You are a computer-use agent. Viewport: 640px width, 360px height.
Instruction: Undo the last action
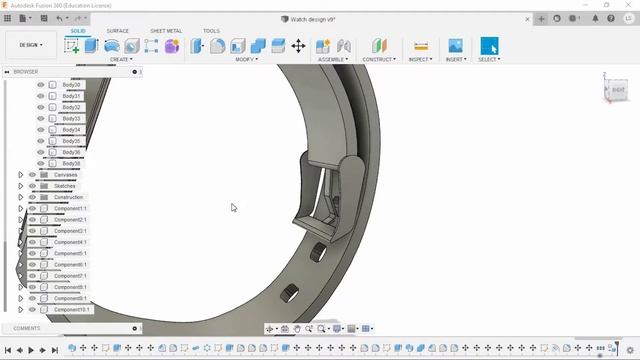(60, 18)
